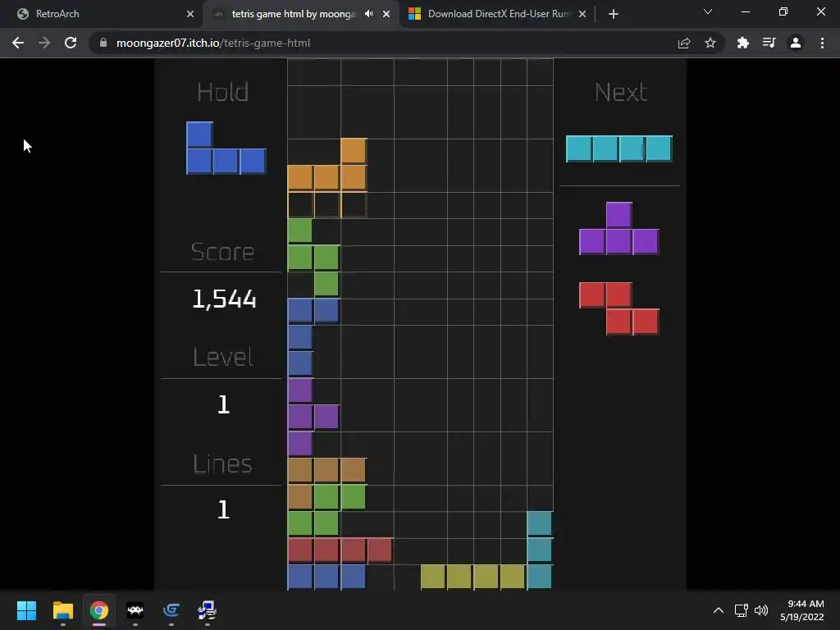The width and height of the screenshot is (840, 630).
Task: Open the media controls icon
Action: click(769, 43)
